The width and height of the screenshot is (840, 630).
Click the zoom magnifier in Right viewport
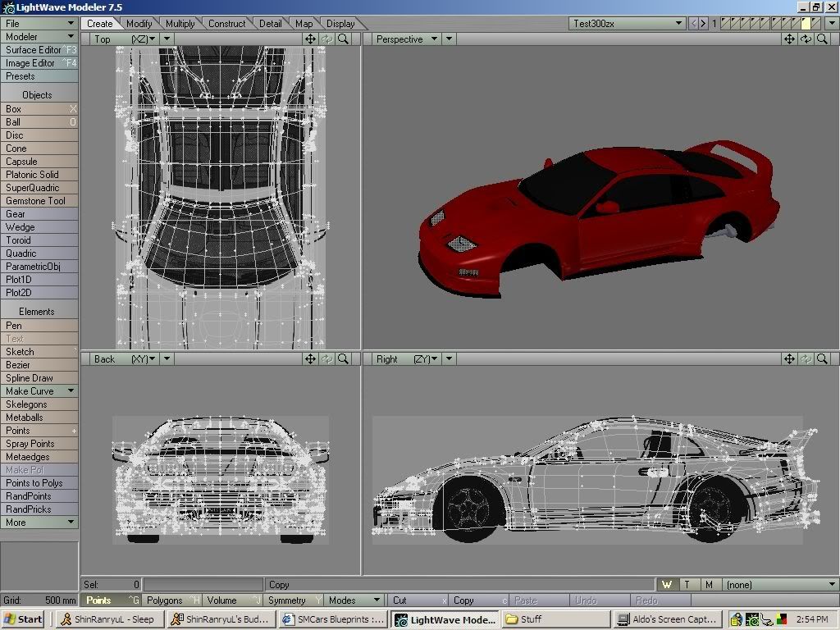[822, 358]
